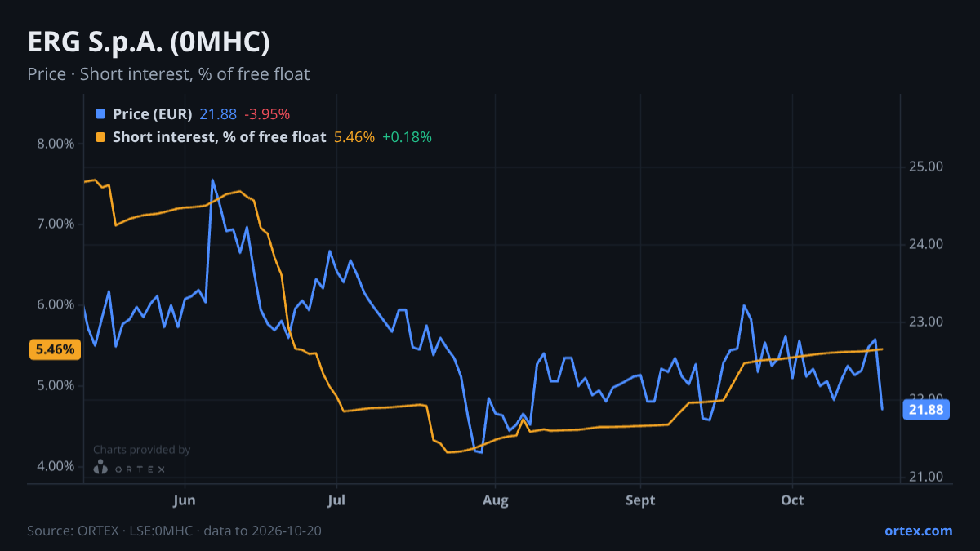Click the 4.00% left axis label
Image resolution: width=980 pixels, height=551 pixels.
pyautogui.click(x=55, y=466)
